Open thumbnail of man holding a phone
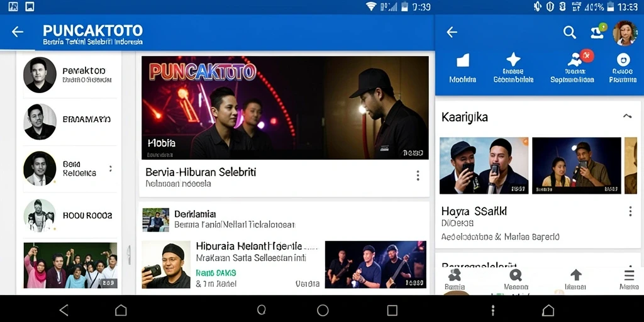 [x=166, y=265]
